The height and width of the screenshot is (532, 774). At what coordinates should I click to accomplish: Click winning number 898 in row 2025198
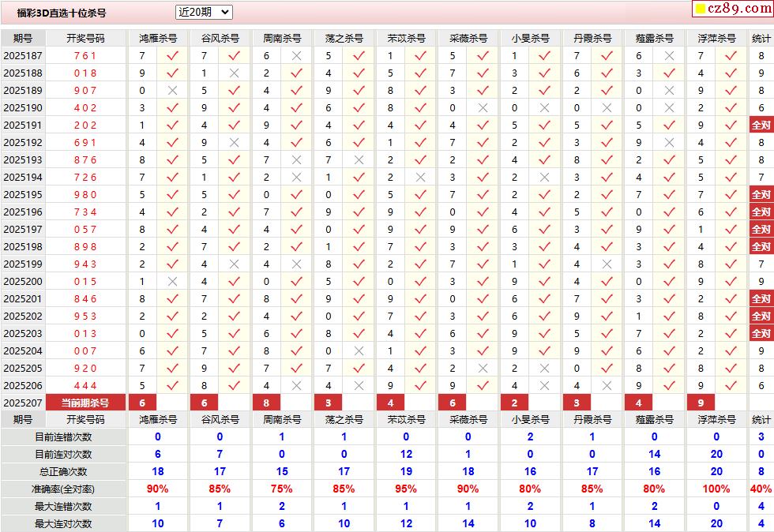tap(85, 247)
